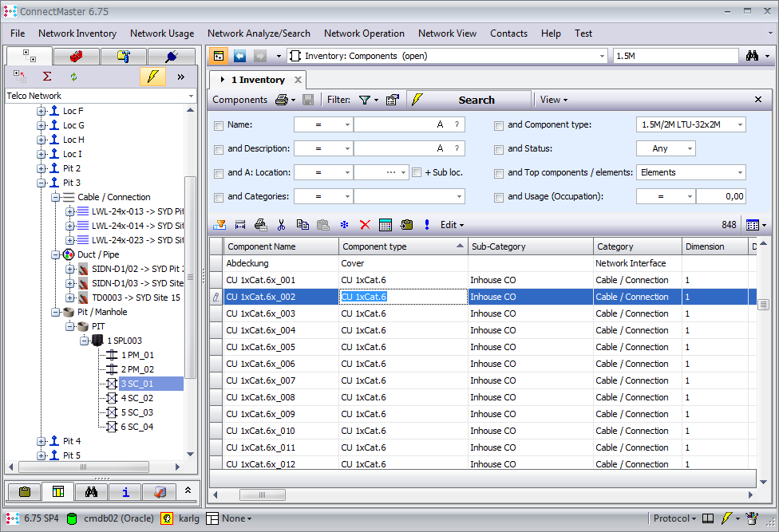The height and width of the screenshot is (532, 779).
Task: Click the red X delete icon
Action: (x=365, y=225)
